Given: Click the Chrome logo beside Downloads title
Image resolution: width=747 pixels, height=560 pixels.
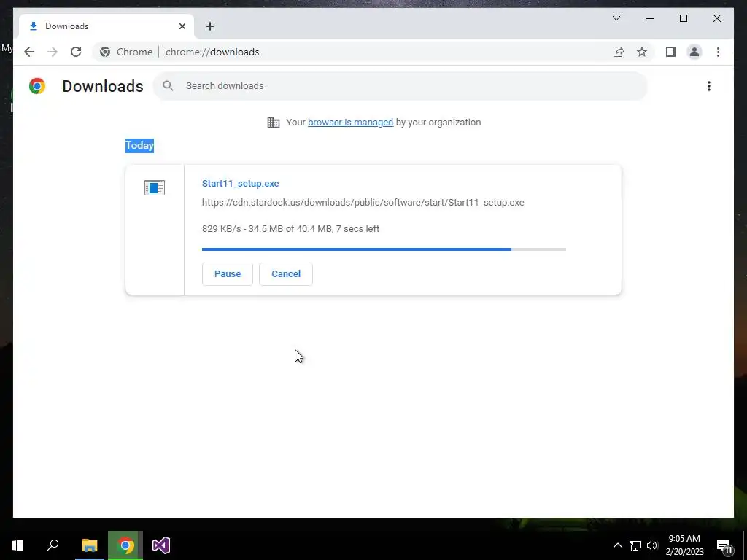Looking at the screenshot, I should 37,86.
